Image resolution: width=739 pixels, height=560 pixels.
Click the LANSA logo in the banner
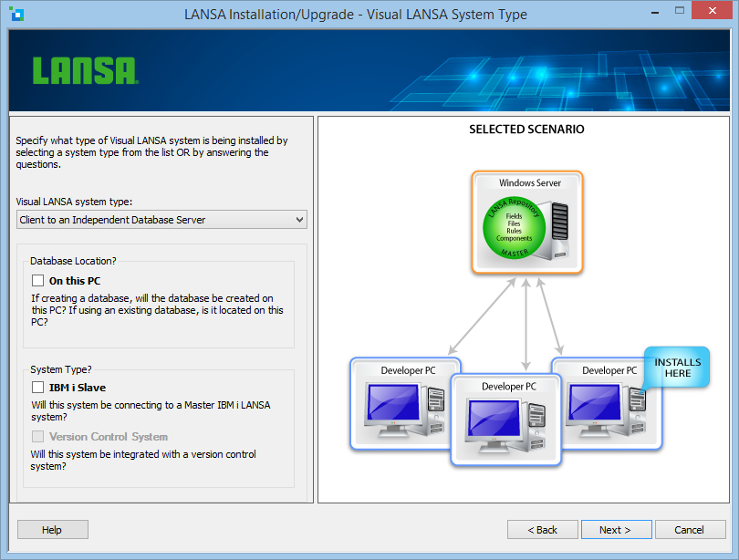pyautogui.click(x=86, y=70)
